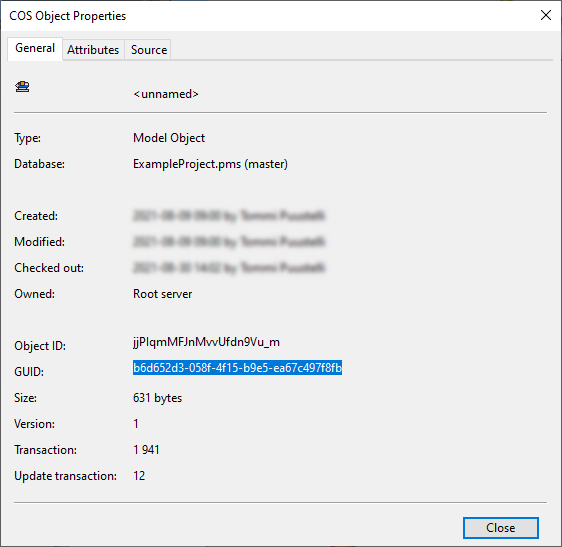Click the 631 bytes size value

click(x=157, y=398)
